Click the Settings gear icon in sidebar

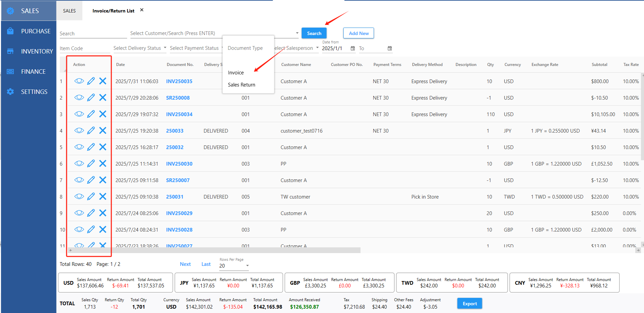tap(10, 92)
